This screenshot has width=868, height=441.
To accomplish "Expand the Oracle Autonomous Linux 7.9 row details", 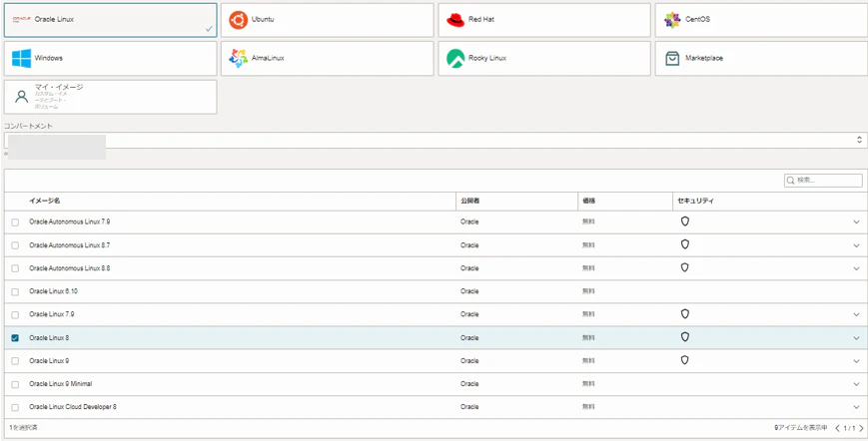I will click(856, 222).
